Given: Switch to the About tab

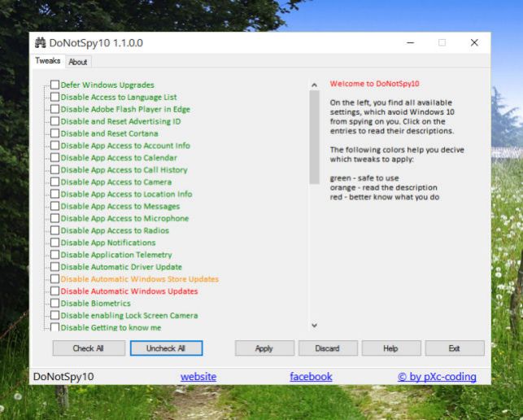Looking at the screenshot, I should click(78, 62).
